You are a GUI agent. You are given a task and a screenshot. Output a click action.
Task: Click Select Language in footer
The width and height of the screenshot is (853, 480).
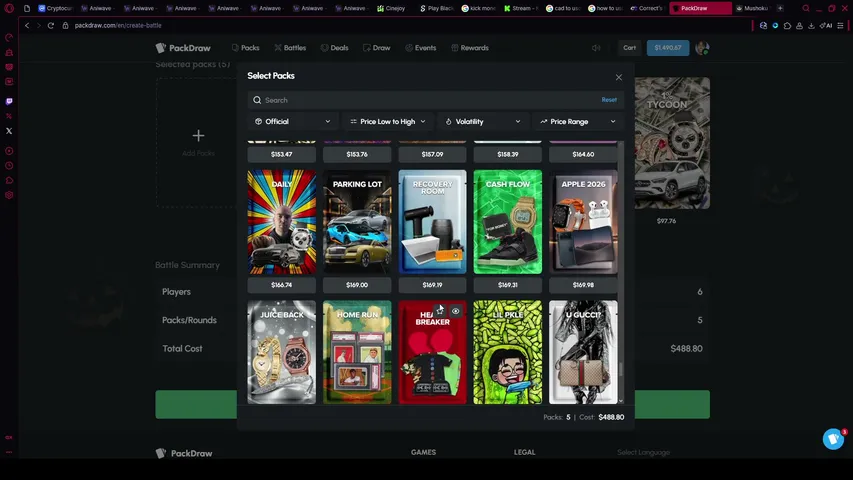pos(643,452)
